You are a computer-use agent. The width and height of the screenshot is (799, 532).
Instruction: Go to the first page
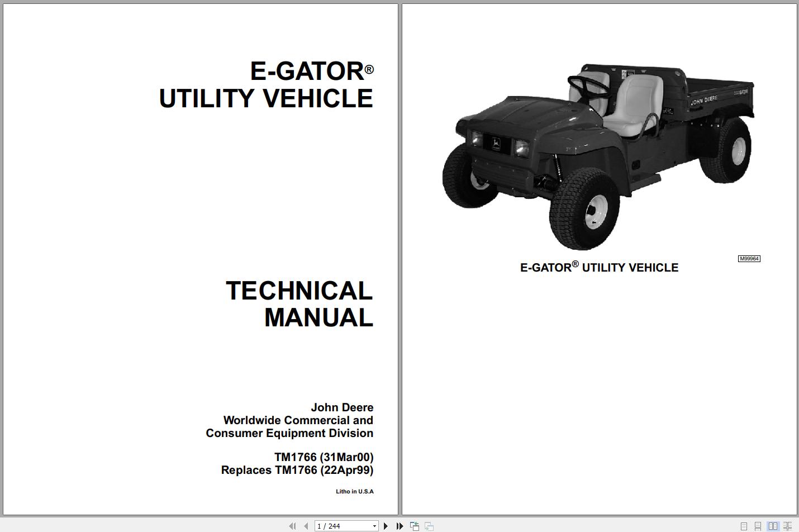[x=292, y=526]
